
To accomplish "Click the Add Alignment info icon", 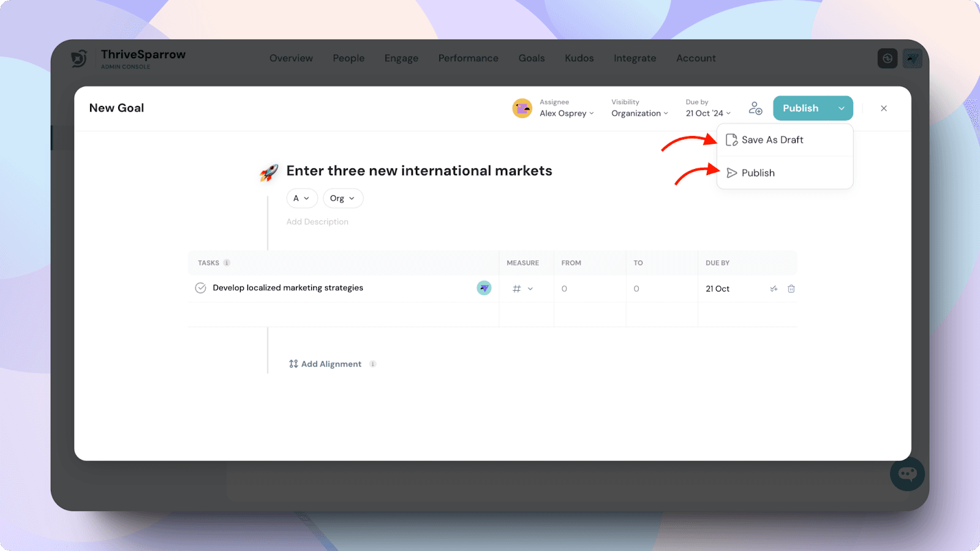I will (373, 364).
